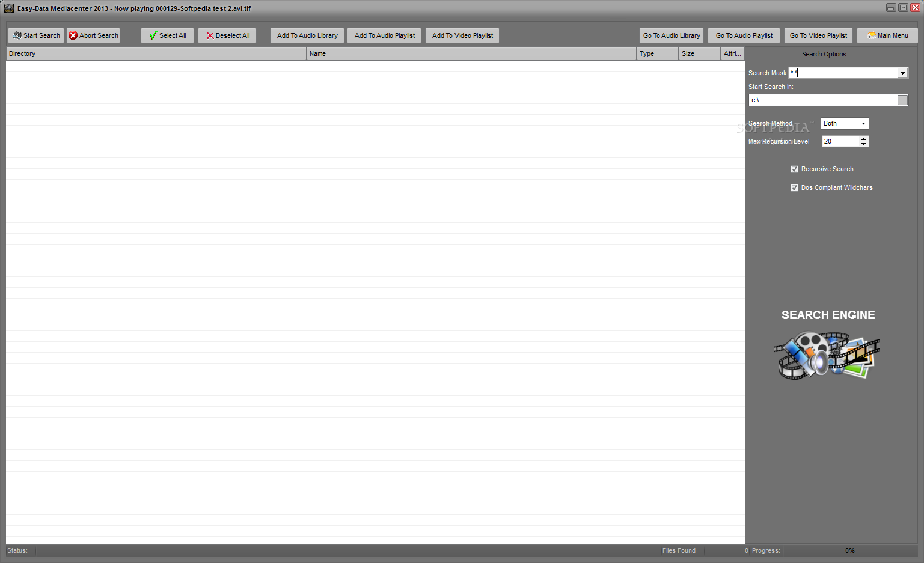Maximize the Mediacenter window

pyautogui.click(x=903, y=8)
